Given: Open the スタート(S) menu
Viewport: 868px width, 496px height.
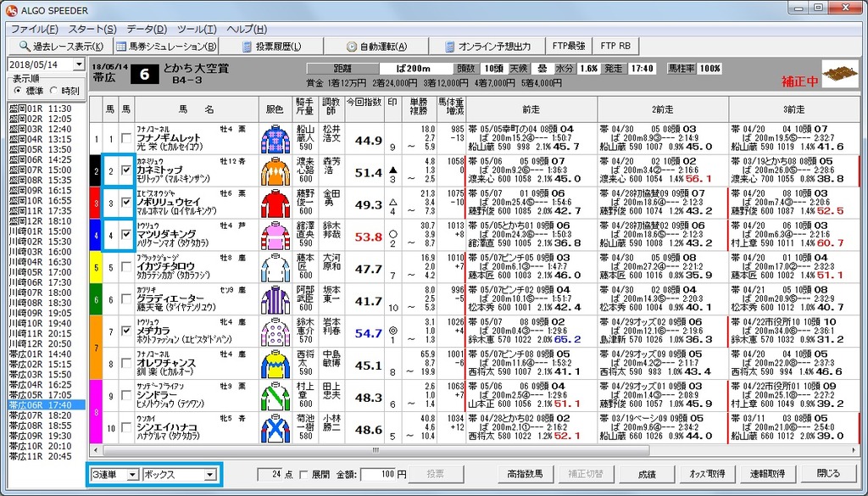Looking at the screenshot, I should pyautogui.click(x=92, y=30).
